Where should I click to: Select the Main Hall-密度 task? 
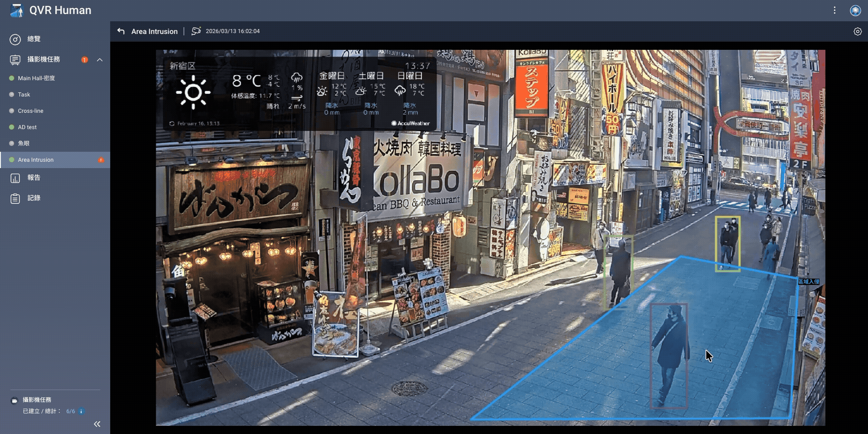36,78
